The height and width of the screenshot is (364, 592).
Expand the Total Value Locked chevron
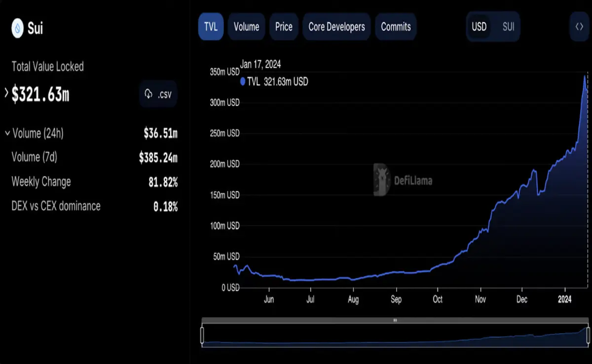(6, 92)
